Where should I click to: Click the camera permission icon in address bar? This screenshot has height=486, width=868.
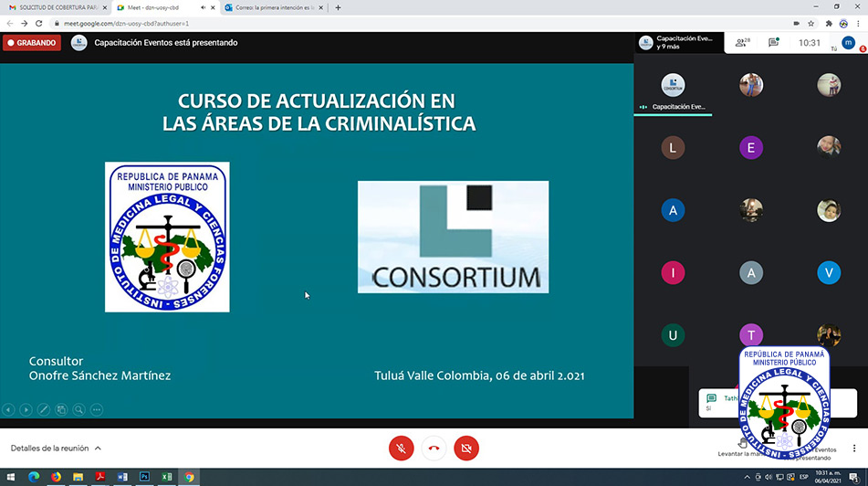[x=797, y=23]
